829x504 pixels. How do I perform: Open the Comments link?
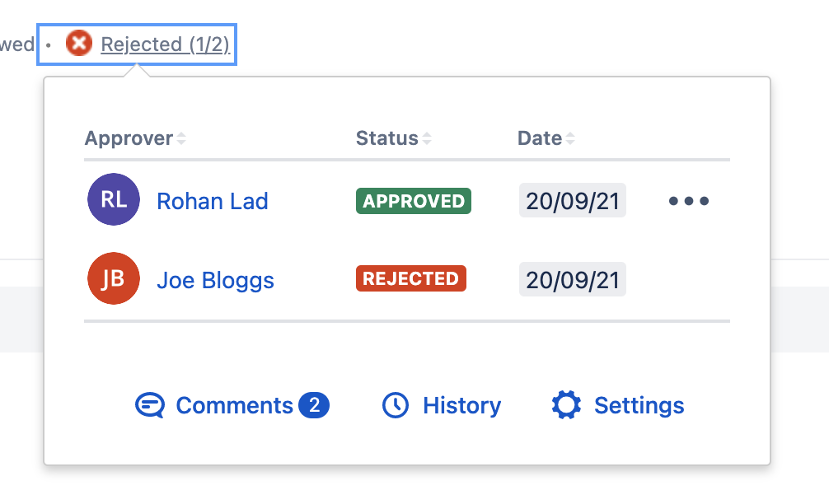pos(235,406)
